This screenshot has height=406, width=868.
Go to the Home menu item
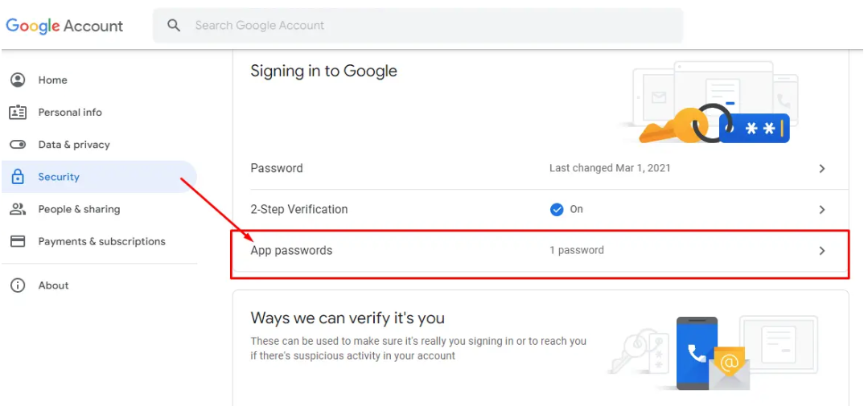(53, 80)
